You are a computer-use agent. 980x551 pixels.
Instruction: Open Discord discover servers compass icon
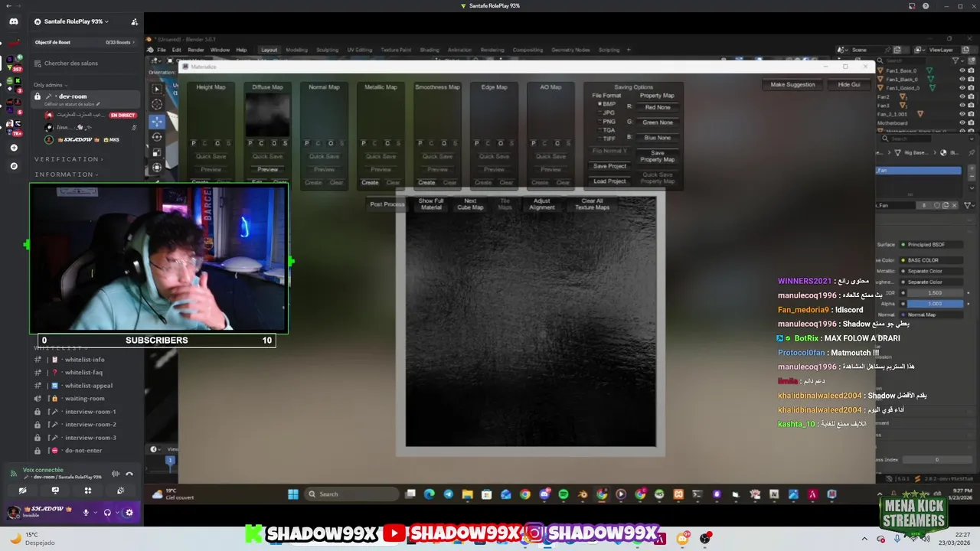click(x=14, y=165)
